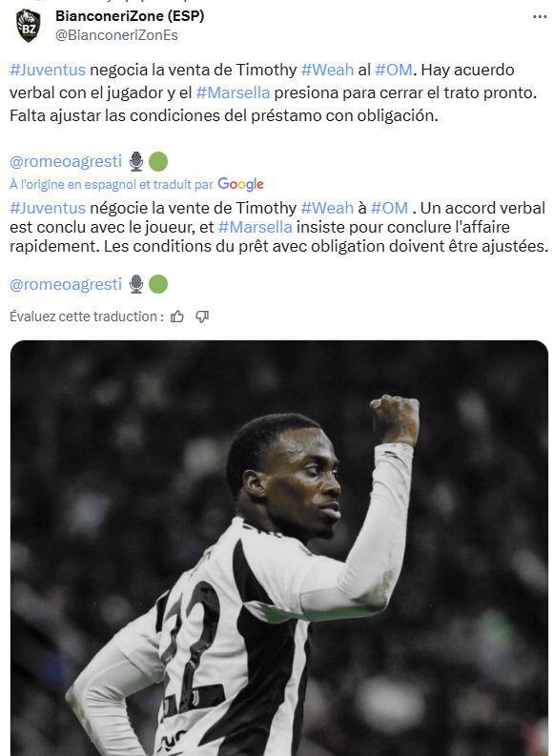The height and width of the screenshot is (756, 553).
Task: Open @romeoagresti mention in original tweet
Action: (x=66, y=161)
